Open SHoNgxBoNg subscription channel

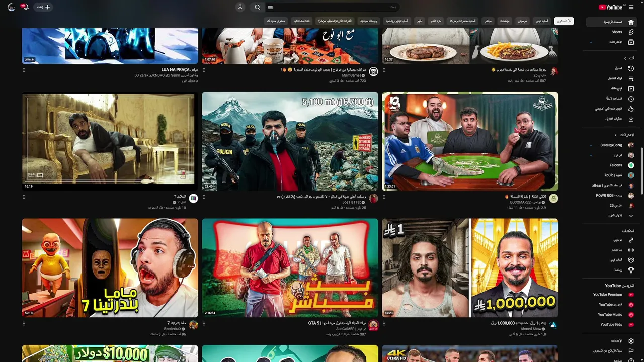(x=611, y=145)
